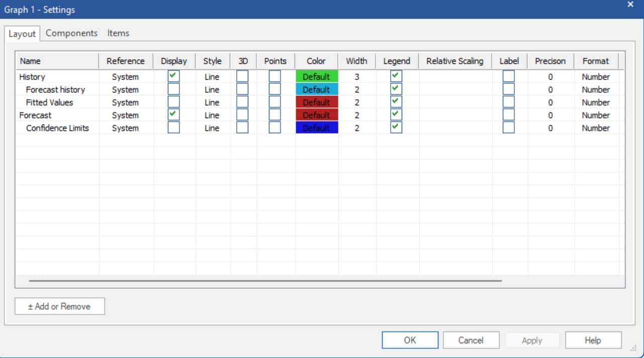Screen dimensions: 644x358
Task: Check the Points box for Confidence Limits
Action: click(274, 128)
